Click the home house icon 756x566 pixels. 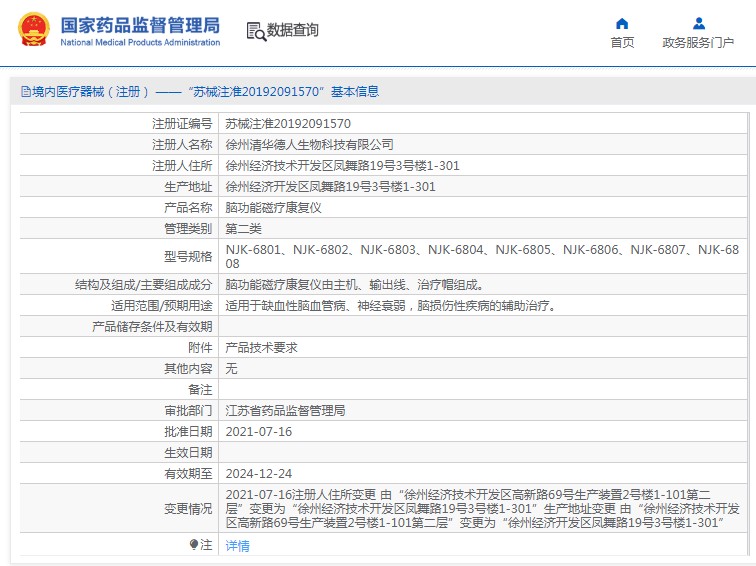tap(622, 23)
